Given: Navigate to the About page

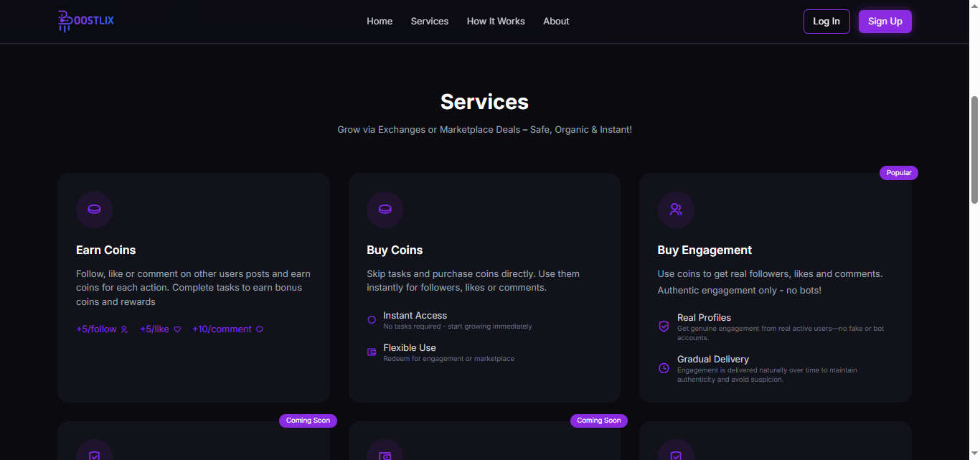Looking at the screenshot, I should pyautogui.click(x=556, y=22).
